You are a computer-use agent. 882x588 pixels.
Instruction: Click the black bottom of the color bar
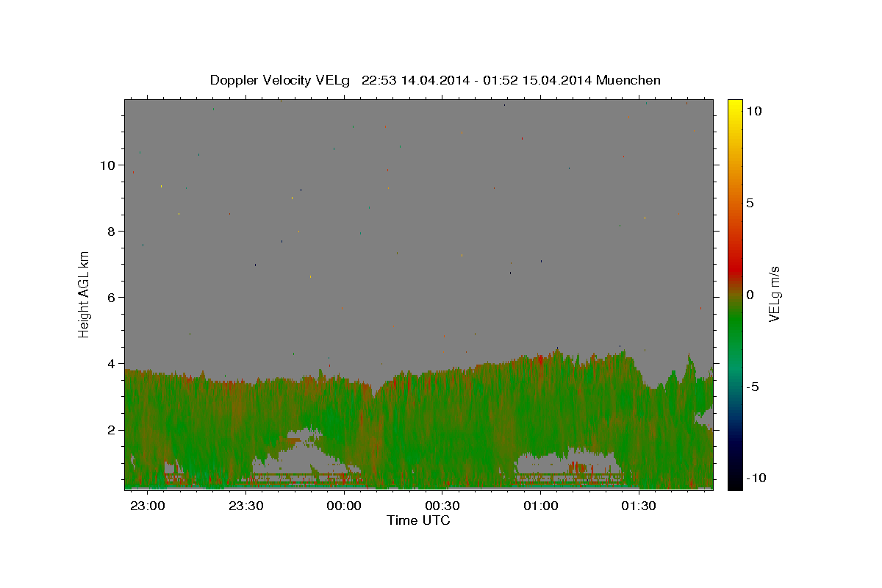point(734,484)
